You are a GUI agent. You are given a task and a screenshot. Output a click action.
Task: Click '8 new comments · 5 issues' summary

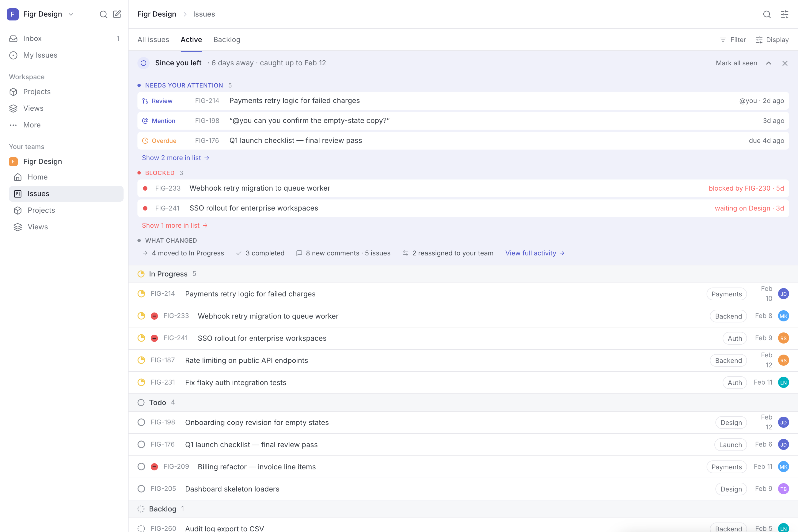point(343,253)
